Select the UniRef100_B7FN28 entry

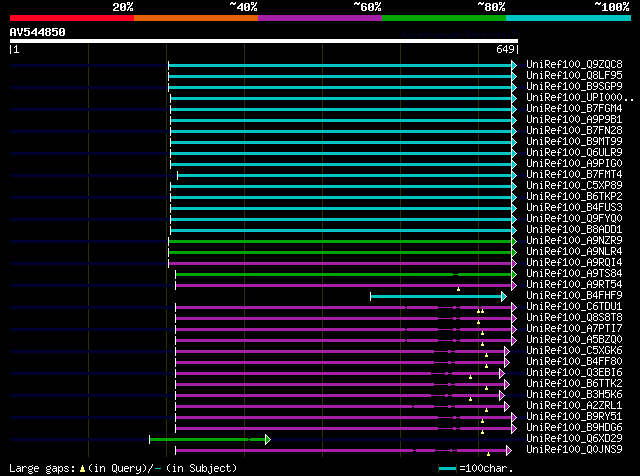tap(574, 130)
